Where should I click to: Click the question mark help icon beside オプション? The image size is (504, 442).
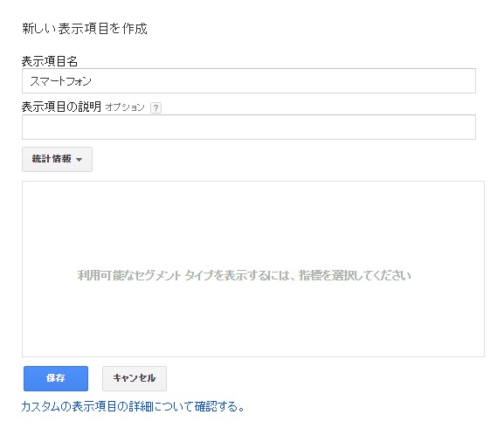(155, 107)
